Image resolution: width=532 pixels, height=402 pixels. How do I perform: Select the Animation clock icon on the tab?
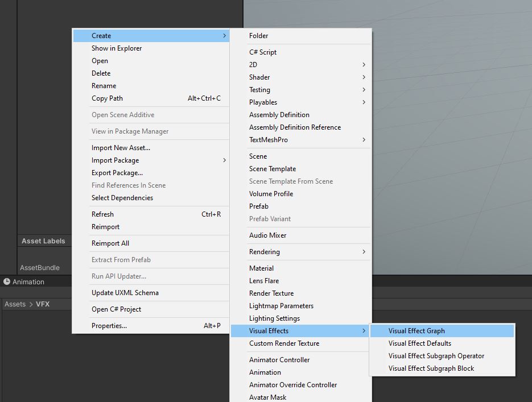[6, 281]
